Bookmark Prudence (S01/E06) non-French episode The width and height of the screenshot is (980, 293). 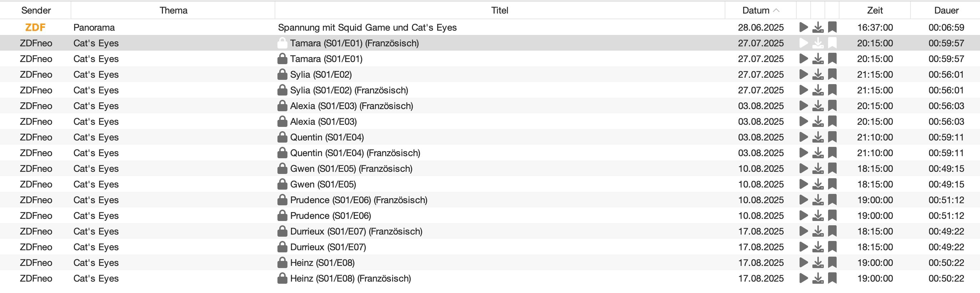[x=832, y=216]
